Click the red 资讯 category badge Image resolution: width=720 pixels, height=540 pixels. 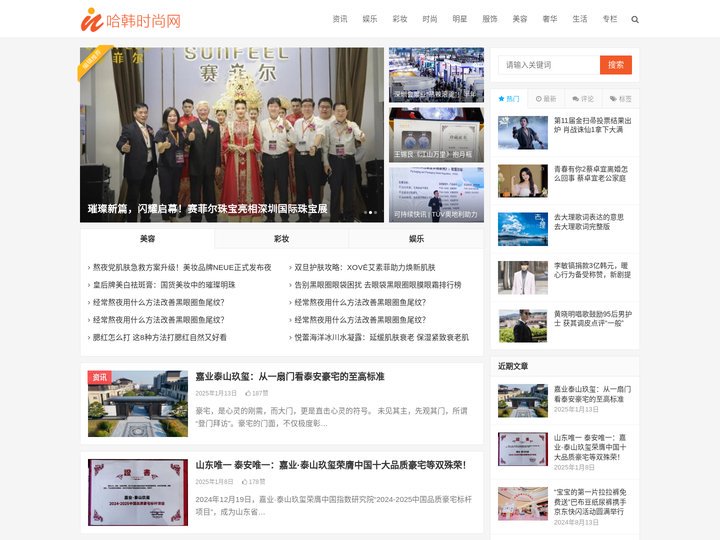(x=99, y=377)
